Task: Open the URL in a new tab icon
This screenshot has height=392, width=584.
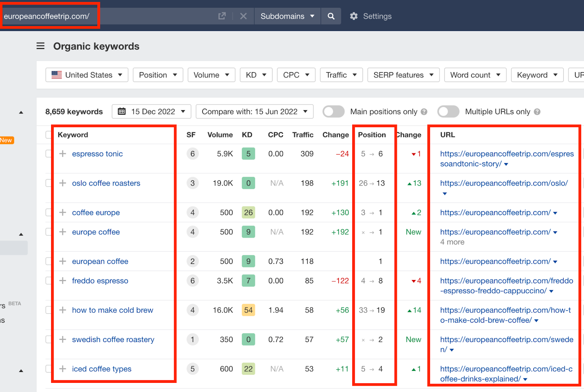Action: 222,16
